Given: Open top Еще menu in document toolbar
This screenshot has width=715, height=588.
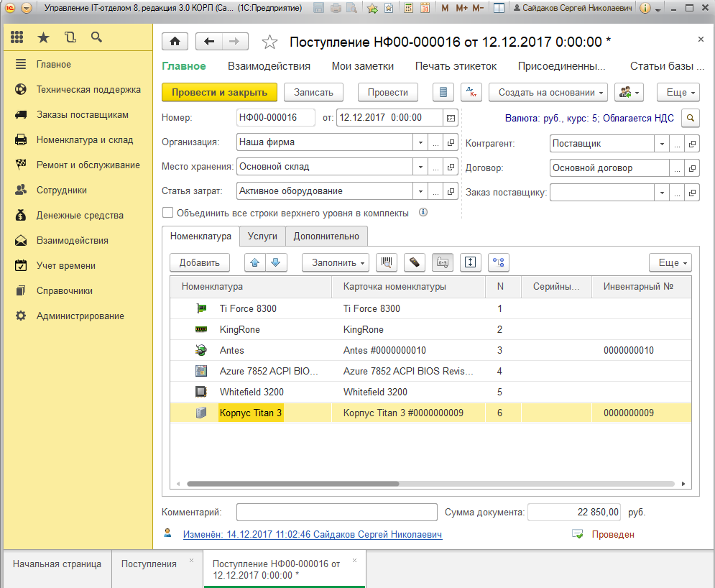Looking at the screenshot, I should (x=678, y=92).
